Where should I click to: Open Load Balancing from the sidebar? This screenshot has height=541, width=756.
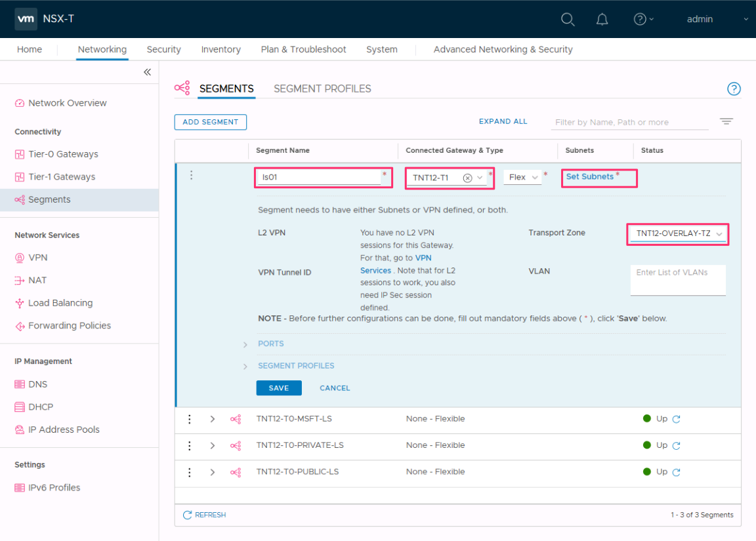(18, 303)
